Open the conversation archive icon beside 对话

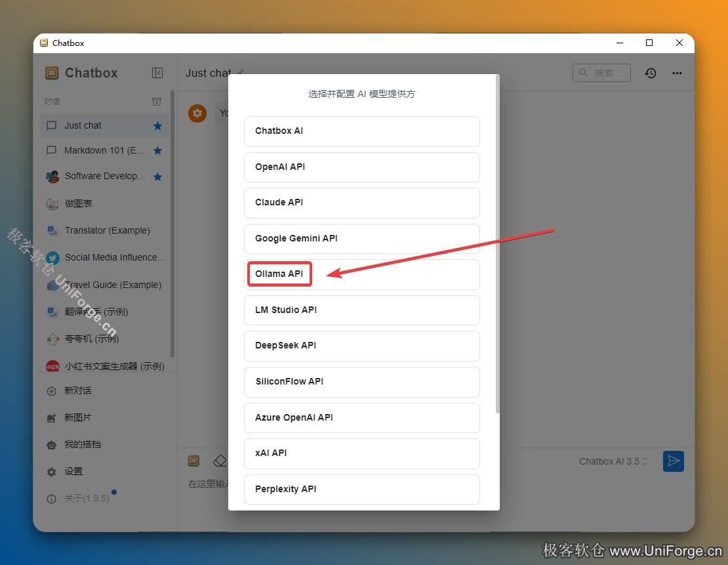point(157,101)
